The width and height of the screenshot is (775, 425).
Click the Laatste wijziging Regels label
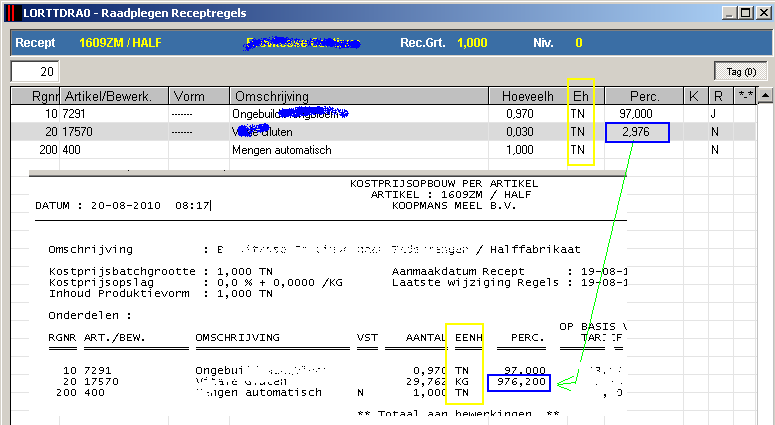click(x=475, y=283)
